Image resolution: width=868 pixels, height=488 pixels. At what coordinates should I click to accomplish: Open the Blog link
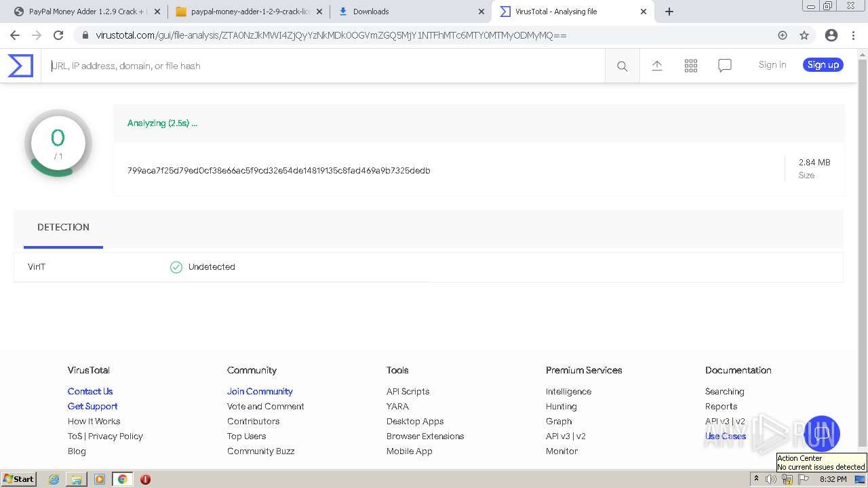pyautogui.click(x=77, y=451)
